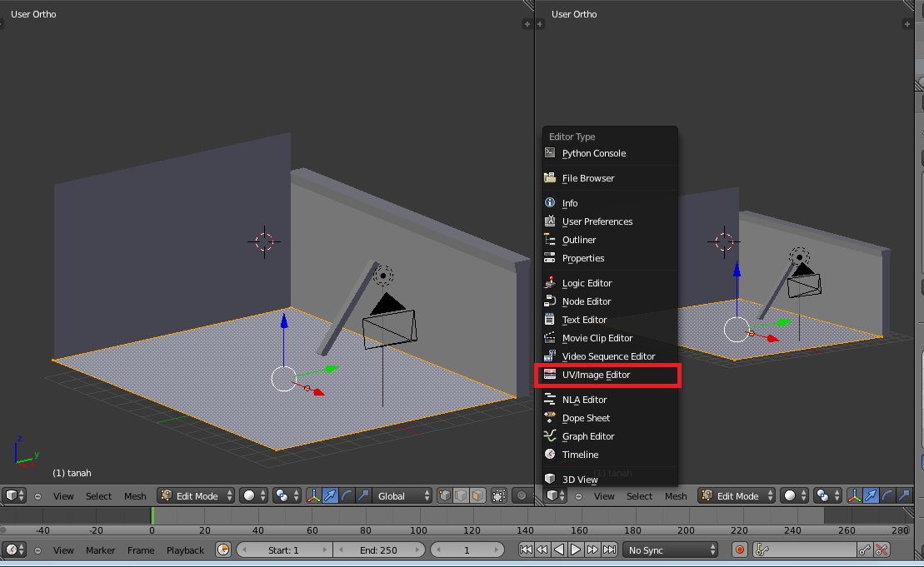Open Playback menu in timeline header

pos(185,550)
